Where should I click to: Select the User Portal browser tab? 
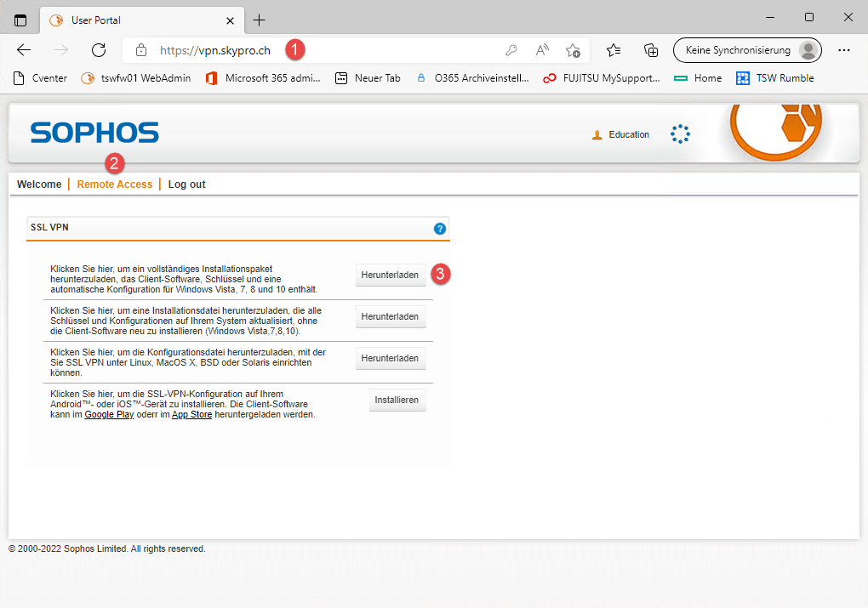pos(142,20)
